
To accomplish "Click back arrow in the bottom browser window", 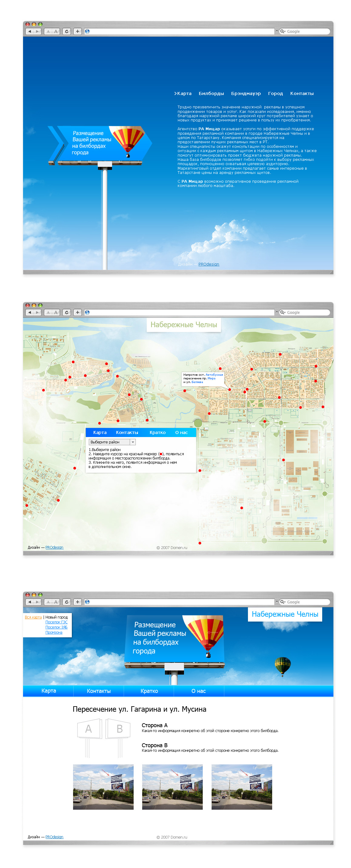I will [x=30, y=602].
